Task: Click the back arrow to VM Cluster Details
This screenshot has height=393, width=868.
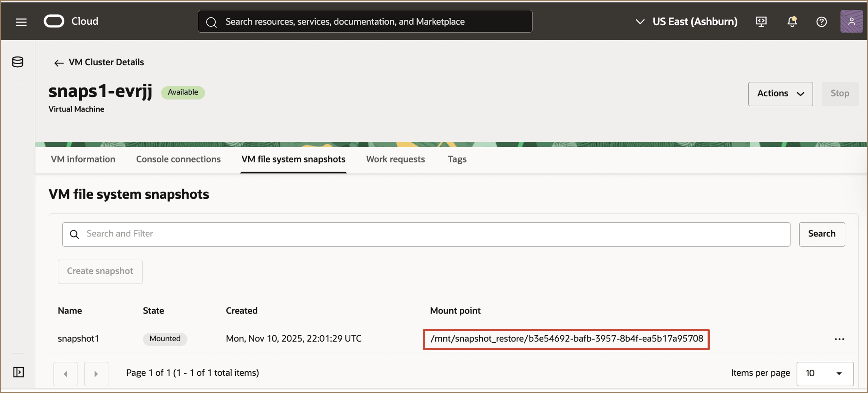Action: (x=59, y=63)
